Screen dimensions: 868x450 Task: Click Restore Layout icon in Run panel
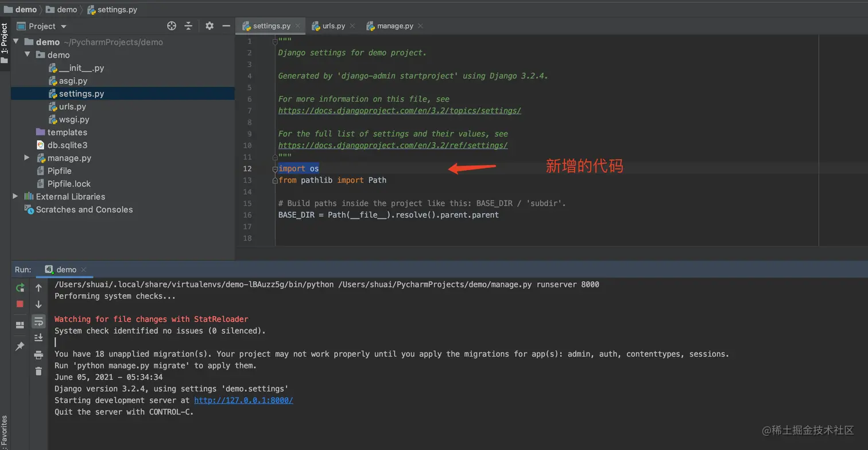[x=20, y=325]
